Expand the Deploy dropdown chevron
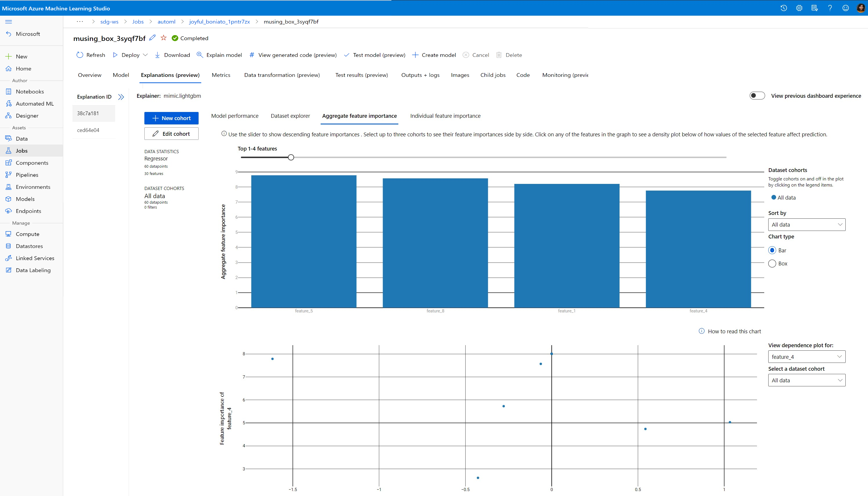 [145, 55]
